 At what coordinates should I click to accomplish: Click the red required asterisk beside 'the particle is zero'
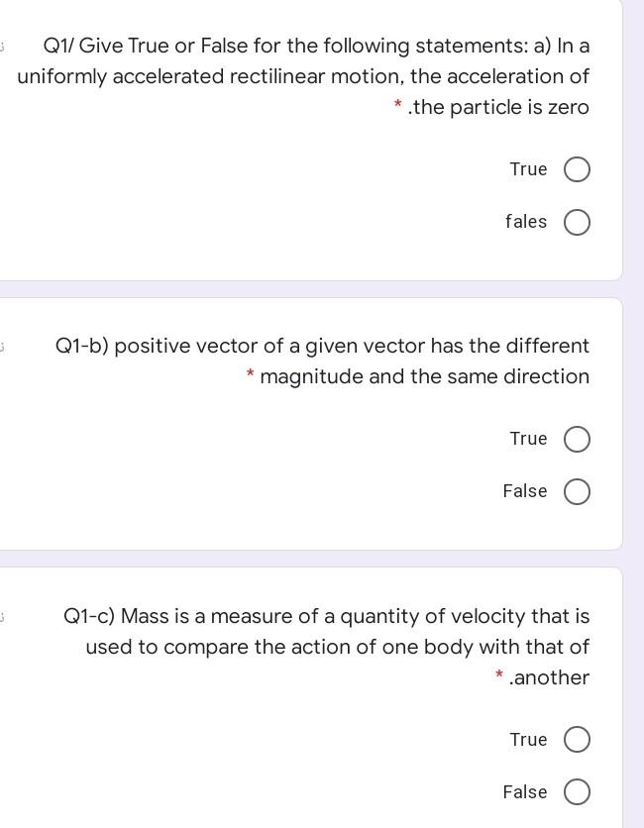[x=398, y=104]
